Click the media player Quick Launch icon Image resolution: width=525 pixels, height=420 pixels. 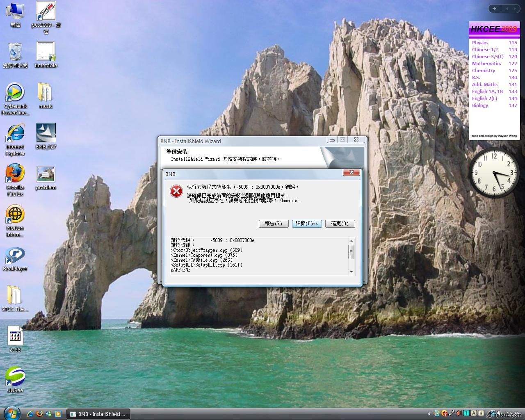click(58, 414)
